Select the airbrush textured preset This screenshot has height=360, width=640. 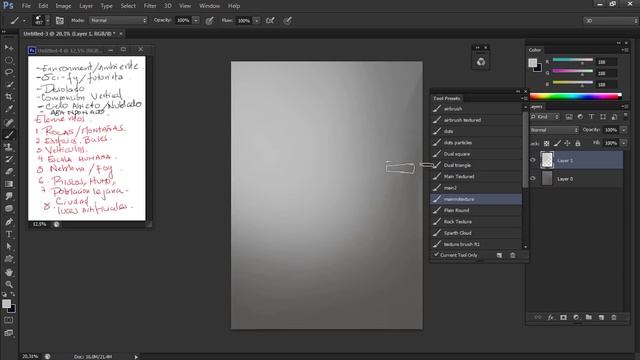476,120
